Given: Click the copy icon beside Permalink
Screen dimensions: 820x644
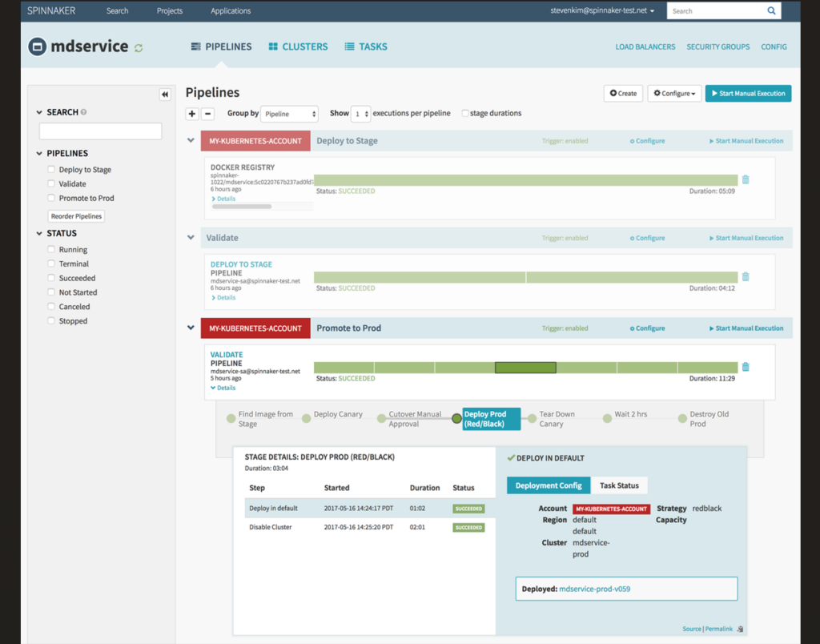Looking at the screenshot, I should tap(740, 630).
